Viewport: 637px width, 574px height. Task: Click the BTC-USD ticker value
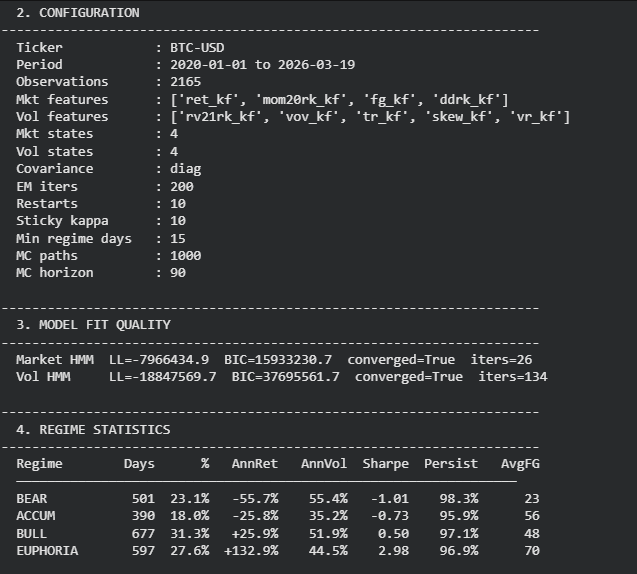pos(197,48)
